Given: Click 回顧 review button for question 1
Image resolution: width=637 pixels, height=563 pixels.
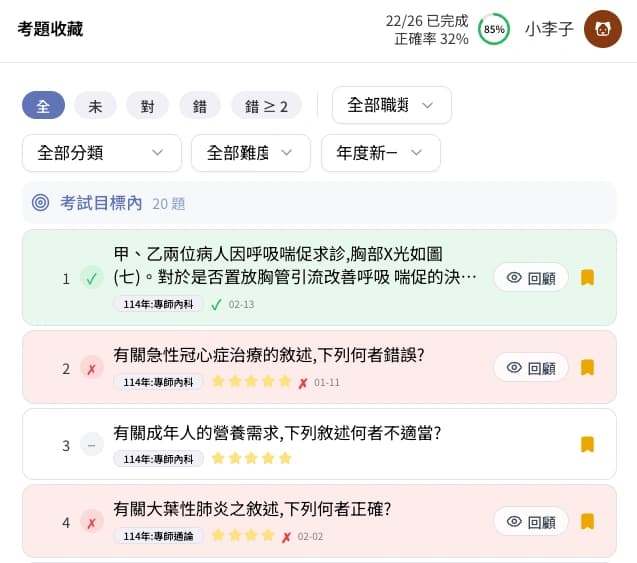Looking at the screenshot, I should [530, 277].
